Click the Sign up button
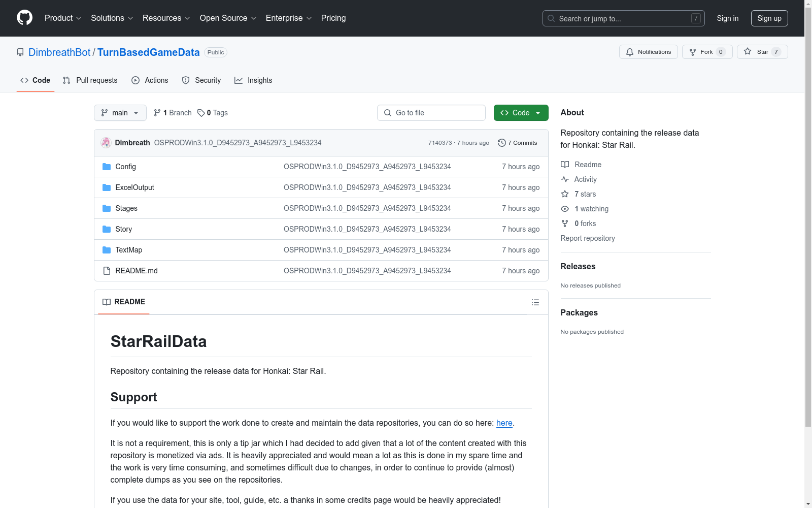The height and width of the screenshot is (508, 812). [x=769, y=18]
